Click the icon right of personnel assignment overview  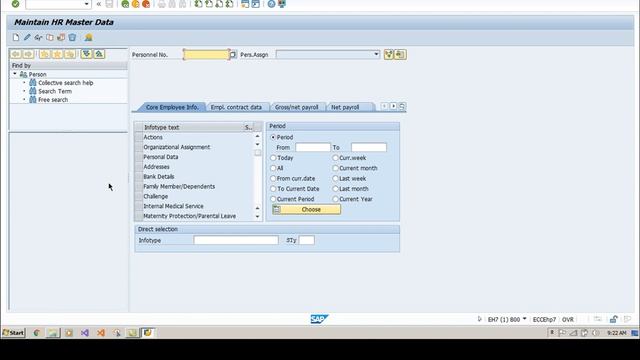click(x=400, y=54)
